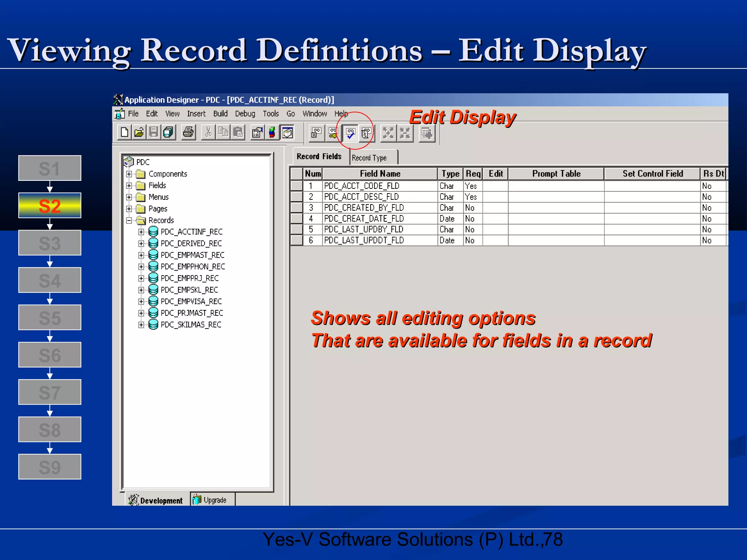Toggle the Project Workspace icon
Screen dimensions: 747x560
point(287,132)
